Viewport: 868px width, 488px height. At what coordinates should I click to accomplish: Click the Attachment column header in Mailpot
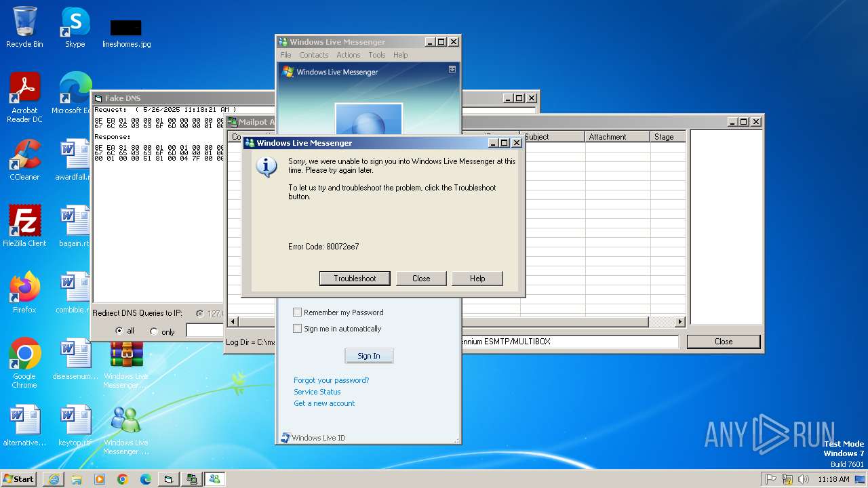(618, 137)
